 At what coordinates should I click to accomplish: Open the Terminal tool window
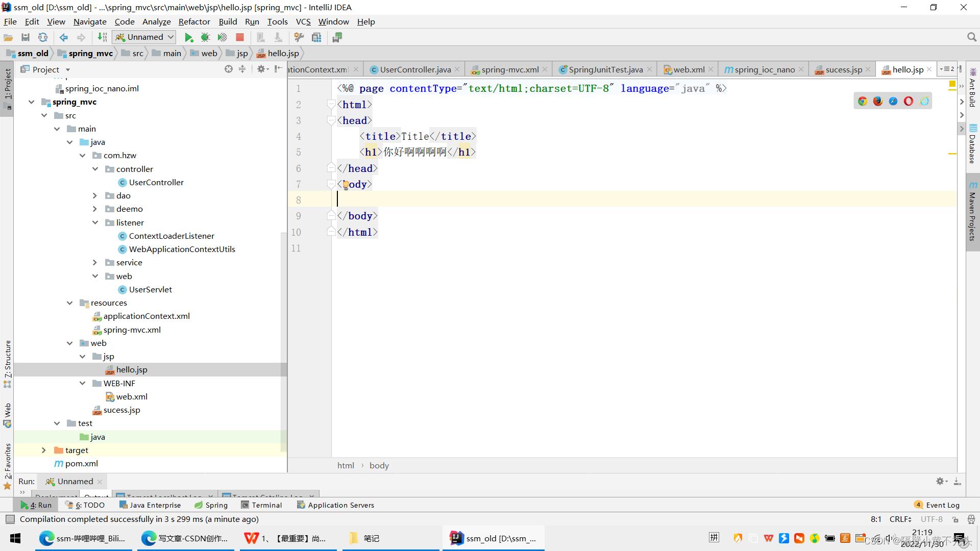tap(262, 505)
